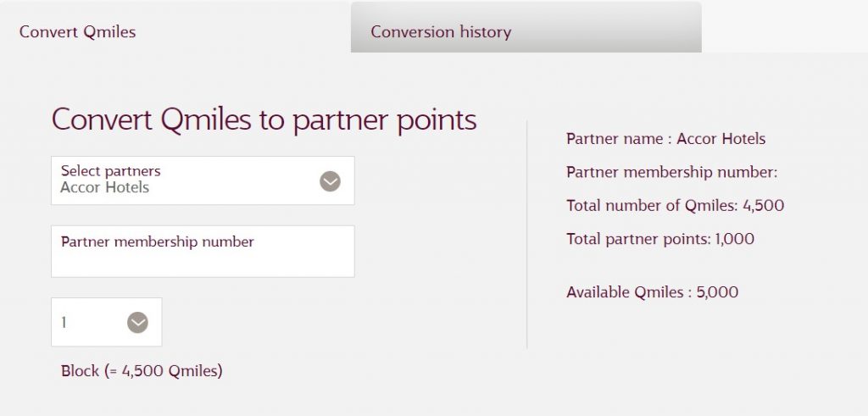Expand the Select partners dropdown box
Viewport: 868px width, 416px height.
point(203,180)
